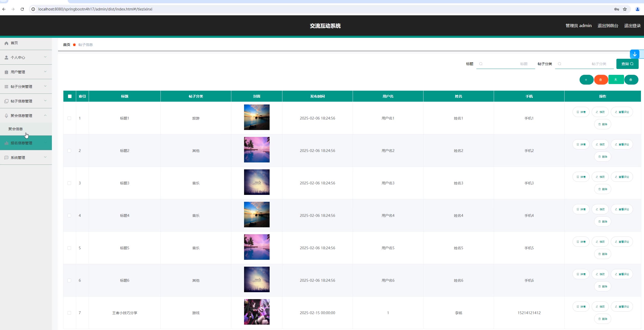The width and height of the screenshot is (644, 330).
Task: Reload the page with browser refresh icon
Action: pos(22,9)
